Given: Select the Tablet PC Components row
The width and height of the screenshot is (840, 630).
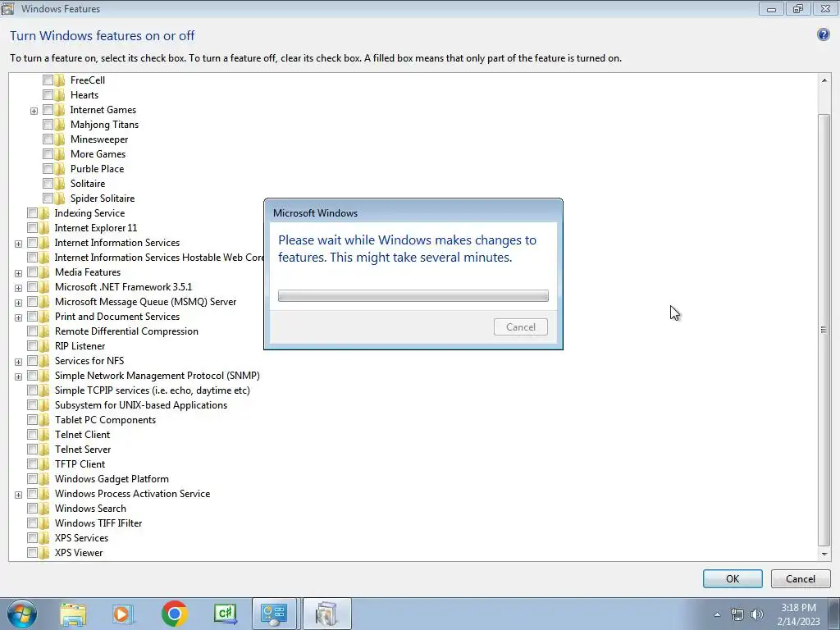Looking at the screenshot, I should (x=105, y=420).
